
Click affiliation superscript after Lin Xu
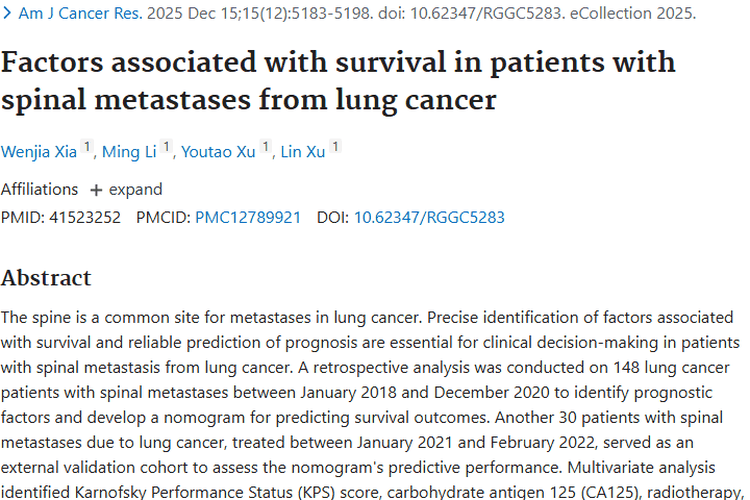click(x=336, y=148)
